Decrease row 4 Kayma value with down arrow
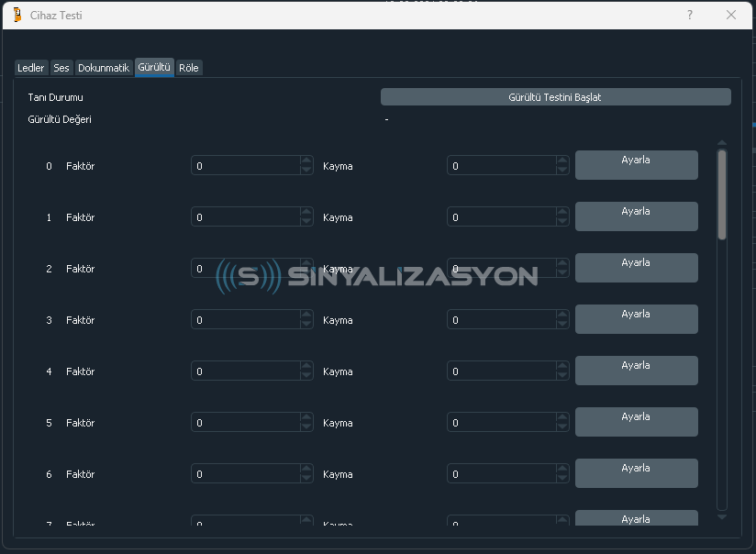Image resolution: width=756 pixels, height=554 pixels. coord(562,376)
